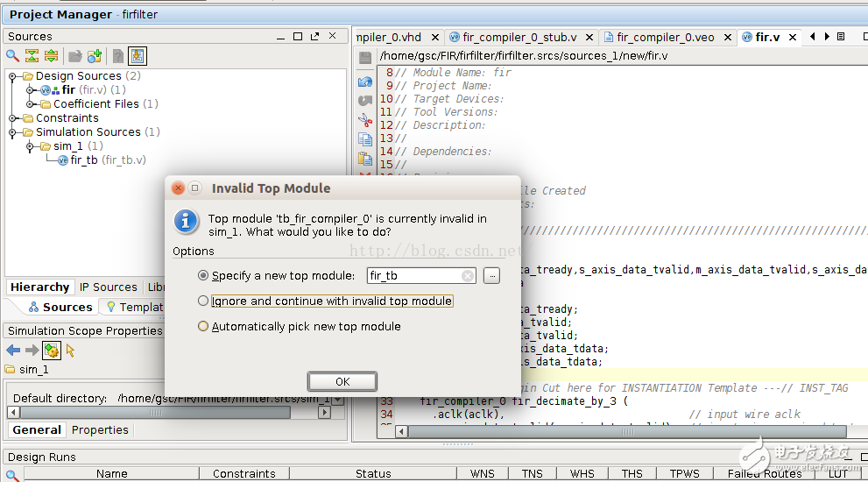
Task: Click the Expand All sources icon
Action: click(x=51, y=56)
